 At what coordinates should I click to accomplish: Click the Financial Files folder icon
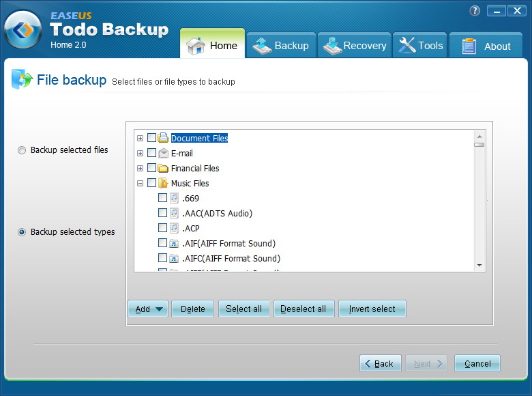click(x=163, y=168)
